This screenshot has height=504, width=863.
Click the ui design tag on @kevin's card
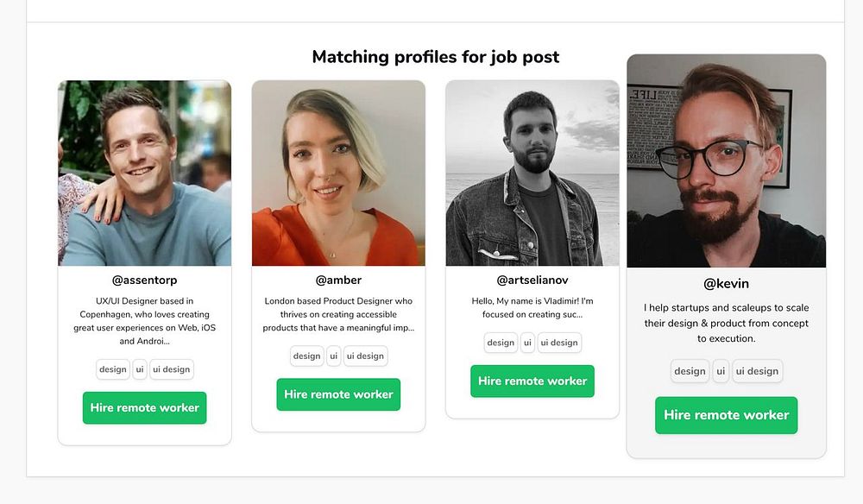[x=756, y=371]
